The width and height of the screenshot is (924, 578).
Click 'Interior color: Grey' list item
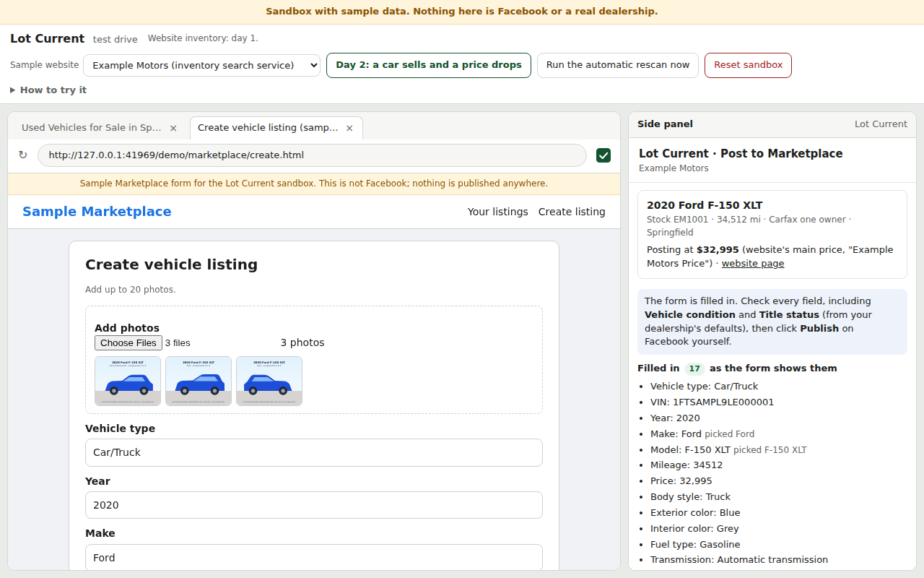pos(694,529)
